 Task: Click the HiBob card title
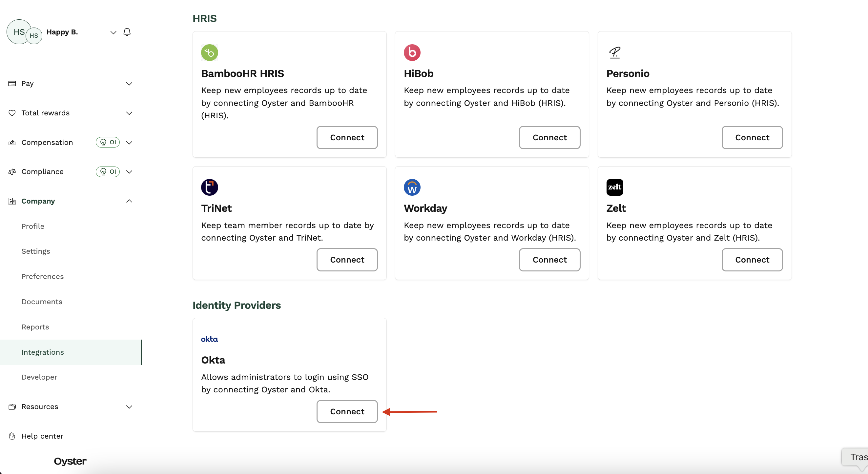point(419,73)
